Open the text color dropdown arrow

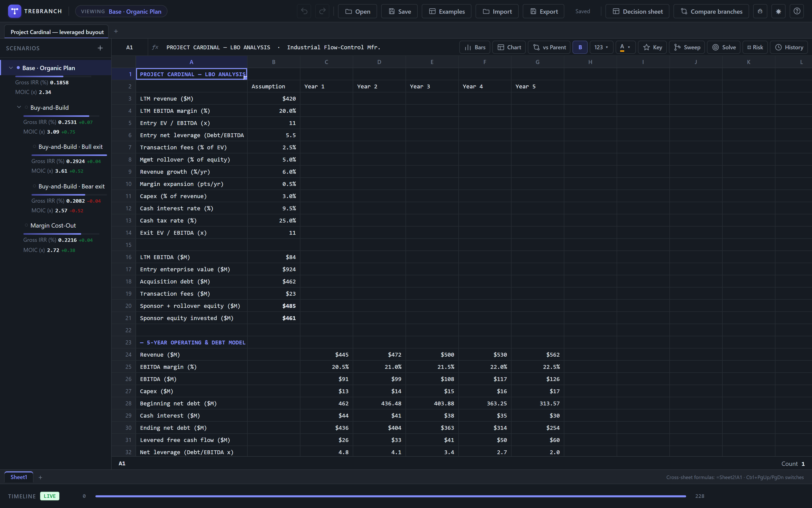[629, 47]
